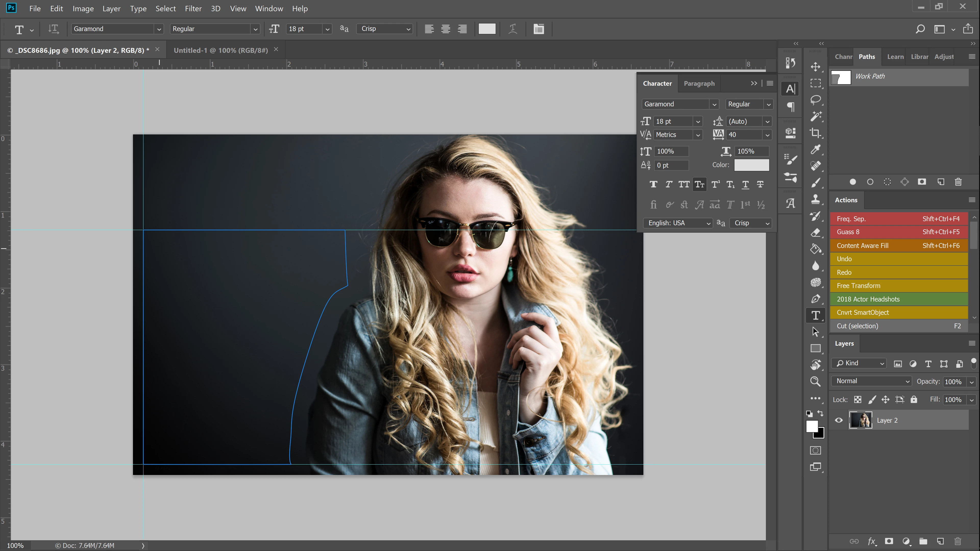Switch to the Paragraph tab

tap(699, 83)
